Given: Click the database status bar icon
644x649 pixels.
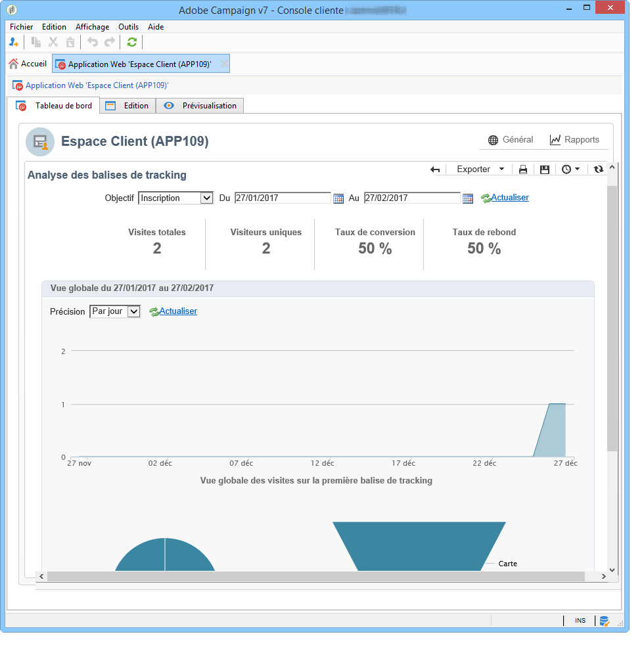Looking at the screenshot, I should 605,621.
